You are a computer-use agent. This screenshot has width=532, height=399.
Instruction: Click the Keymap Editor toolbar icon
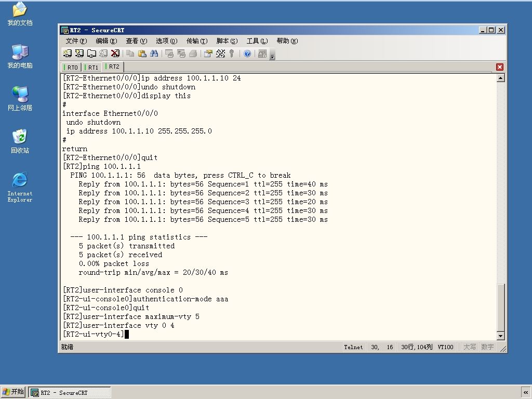(x=220, y=54)
